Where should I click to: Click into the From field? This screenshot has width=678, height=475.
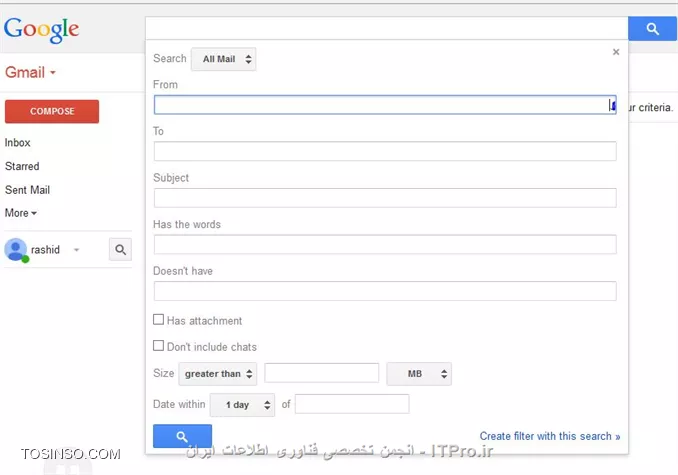click(x=385, y=105)
